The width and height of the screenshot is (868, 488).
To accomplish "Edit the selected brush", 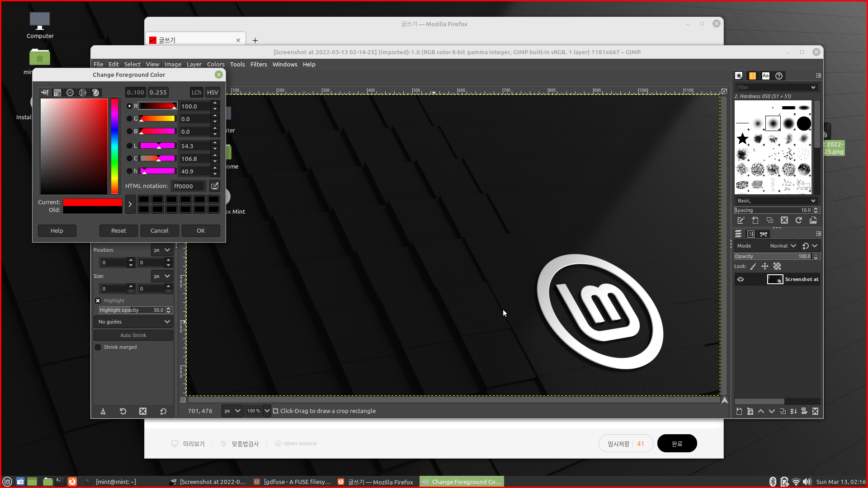I will 741,221.
